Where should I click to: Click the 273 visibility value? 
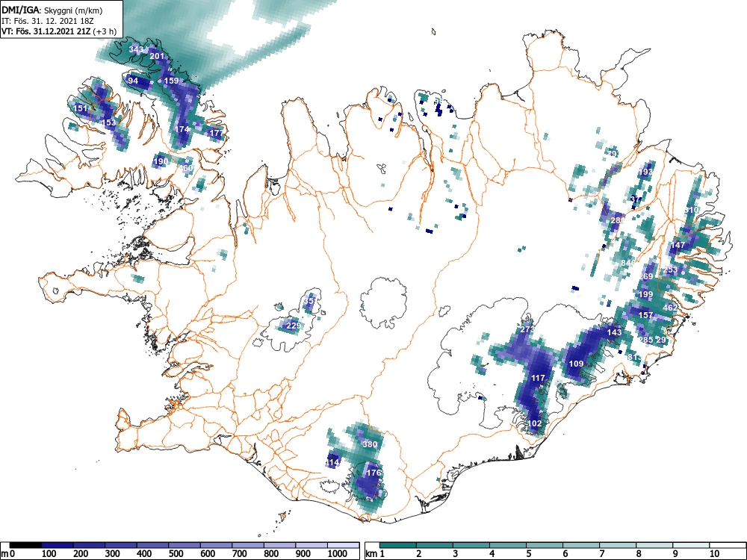click(x=527, y=329)
